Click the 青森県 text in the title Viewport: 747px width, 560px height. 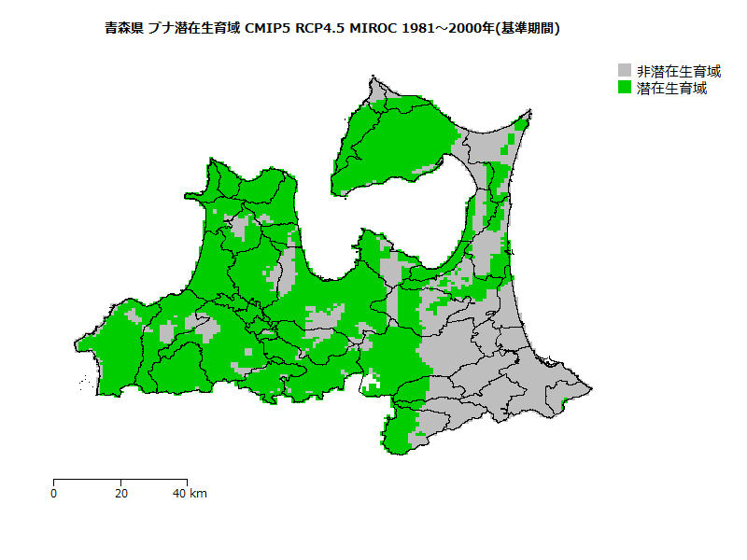(124, 29)
